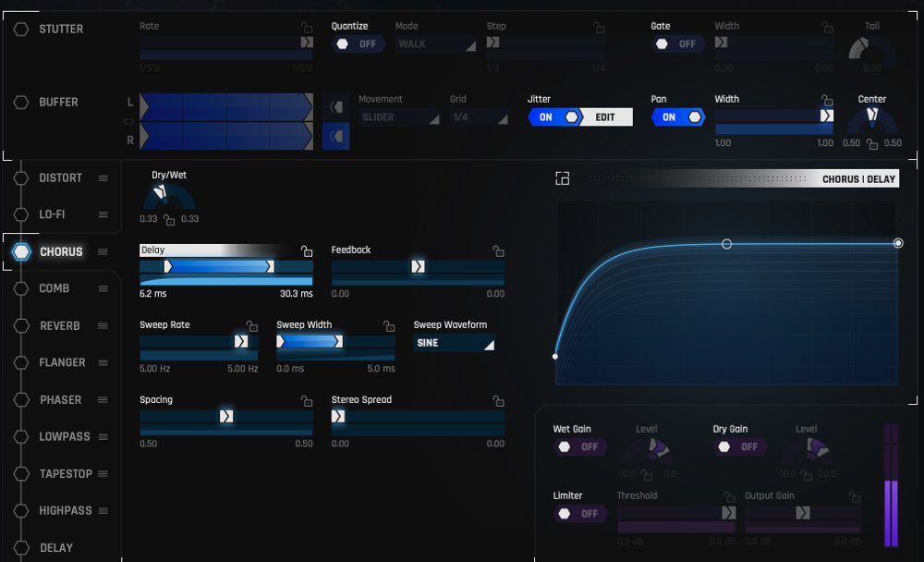Switch to the Tapestop module

pyautogui.click(x=65, y=473)
